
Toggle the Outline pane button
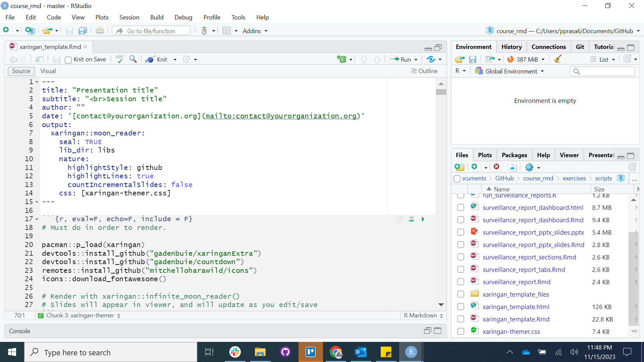point(424,71)
